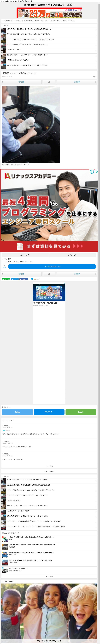The image size is (100, 644).
Task: Open the bus driver with dog photo
Action: (31, 125)
